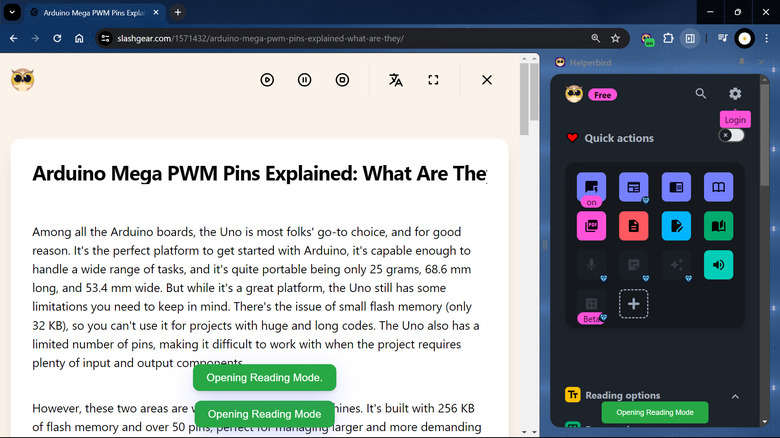Open Helperbird search
Image resolution: width=780 pixels, height=438 pixels.
(x=701, y=94)
